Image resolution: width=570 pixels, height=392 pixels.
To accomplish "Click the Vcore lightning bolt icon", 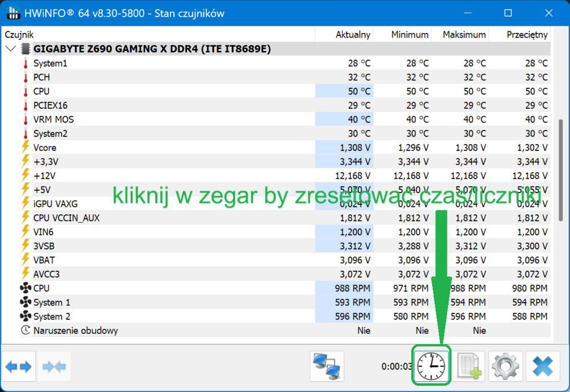I will pos(25,147).
